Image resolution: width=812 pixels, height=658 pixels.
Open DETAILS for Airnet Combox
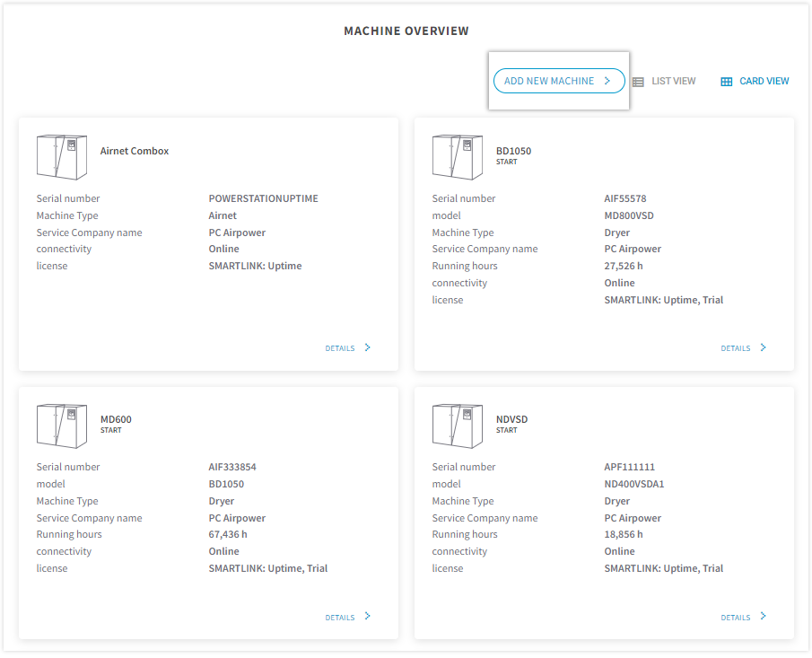(x=338, y=347)
